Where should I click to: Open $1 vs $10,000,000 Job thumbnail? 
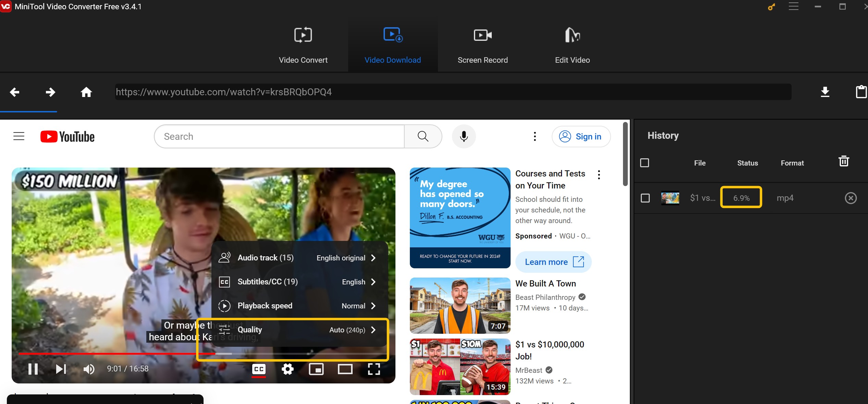coord(460,367)
